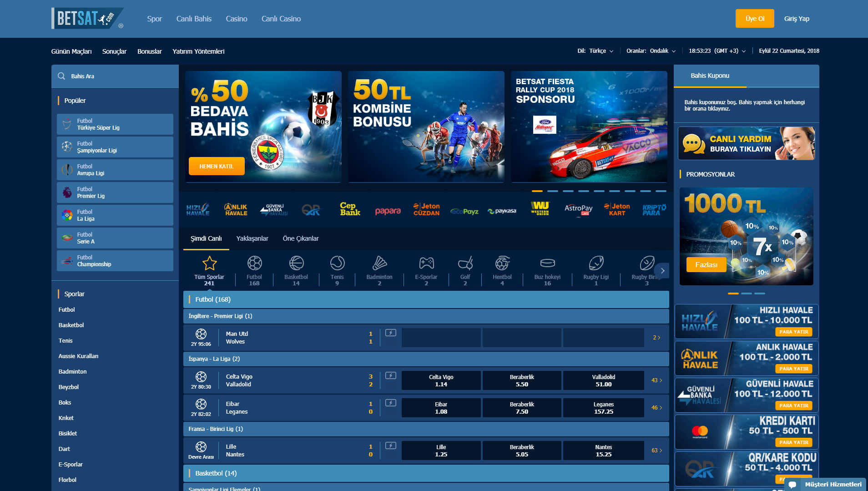Select the Badminton sport filter icon

pos(379,263)
